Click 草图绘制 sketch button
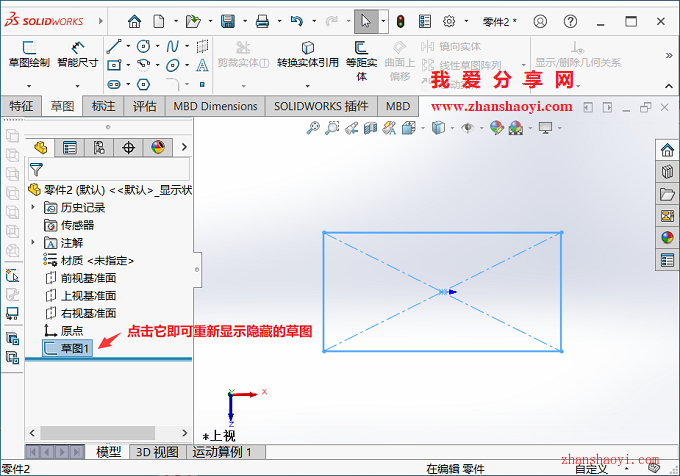 point(29,55)
